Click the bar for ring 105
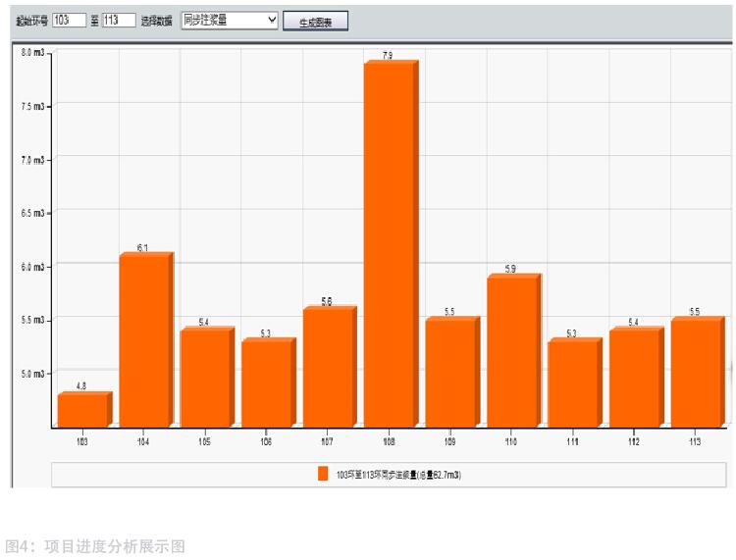 [x=204, y=379]
